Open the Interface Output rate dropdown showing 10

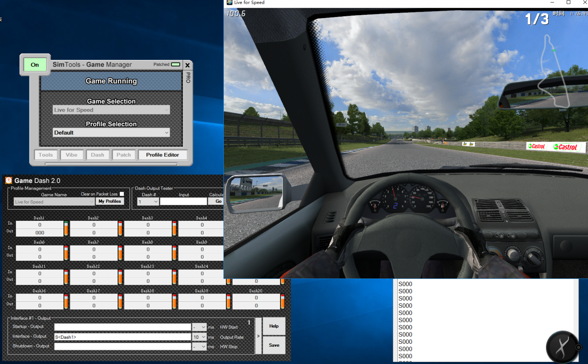pyautogui.click(x=200, y=337)
